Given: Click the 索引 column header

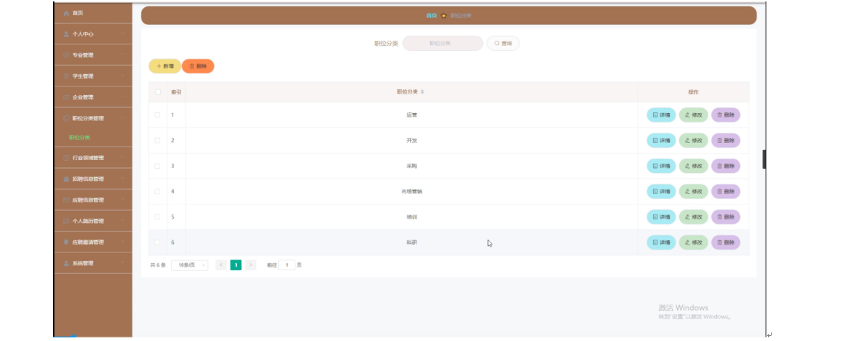Looking at the screenshot, I should (176, 92).
